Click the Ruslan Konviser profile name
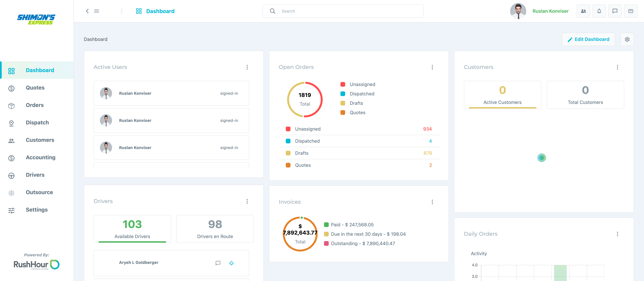 point(550,11)
